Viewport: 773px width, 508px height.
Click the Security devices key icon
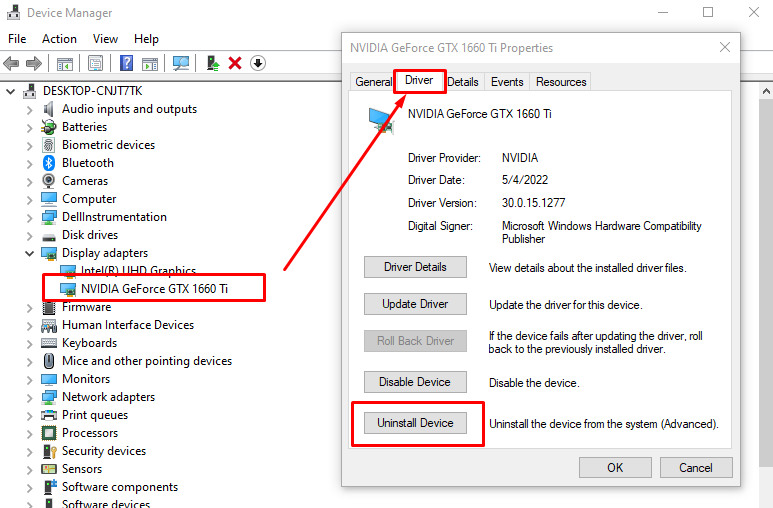coord(50,451)
